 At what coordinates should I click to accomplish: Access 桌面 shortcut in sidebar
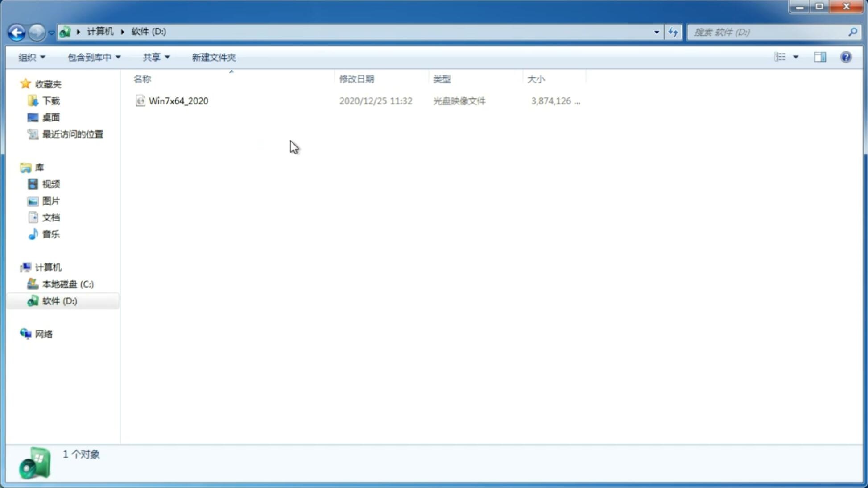pyautogui.click(x=50, y=117)
